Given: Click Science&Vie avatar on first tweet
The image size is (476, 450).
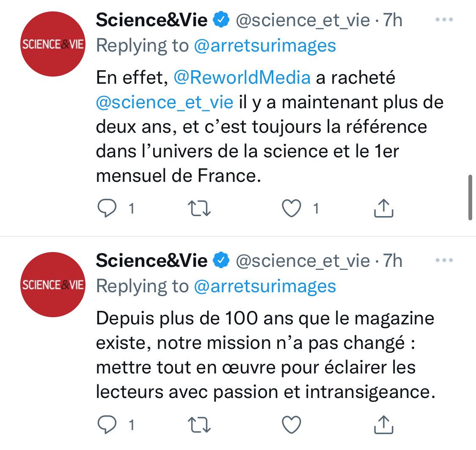Looking at the screenshot, I should click(53, 44).
